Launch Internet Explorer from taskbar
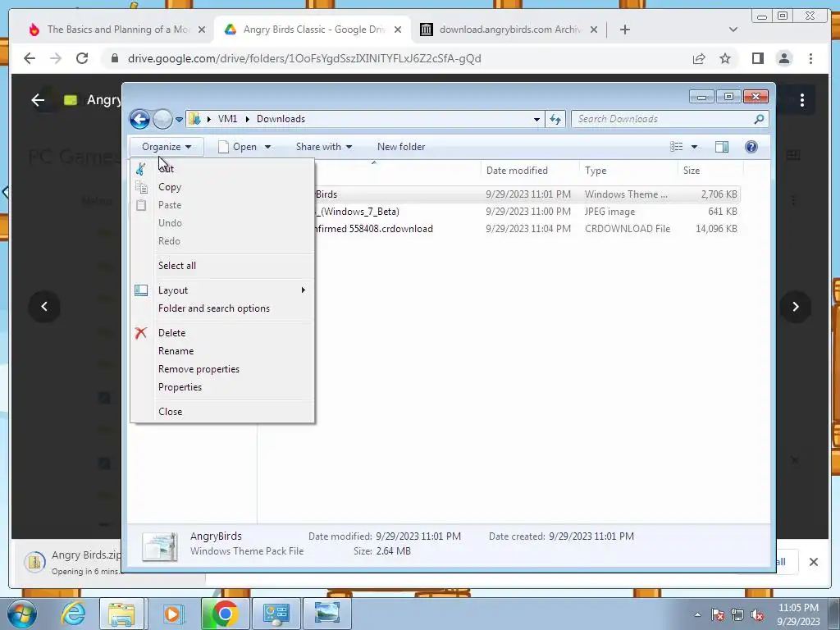The image size is (840, 630). tap(73, 614)
